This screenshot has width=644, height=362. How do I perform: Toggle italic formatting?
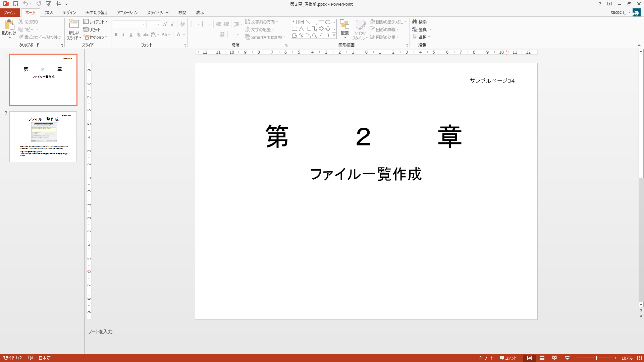[123, 34]
